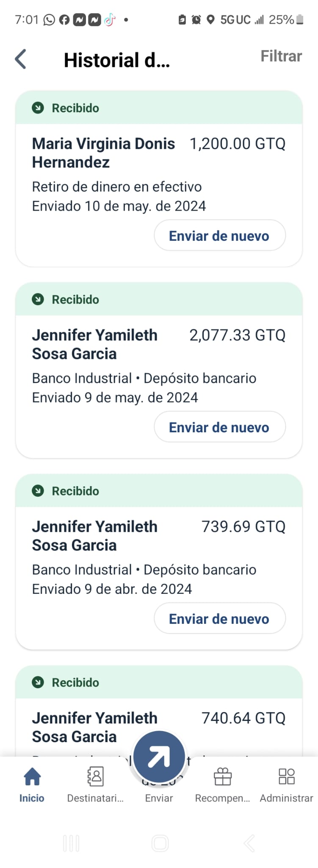
Task: Tap Android home navigation button
Action: [x=160, y=843]
